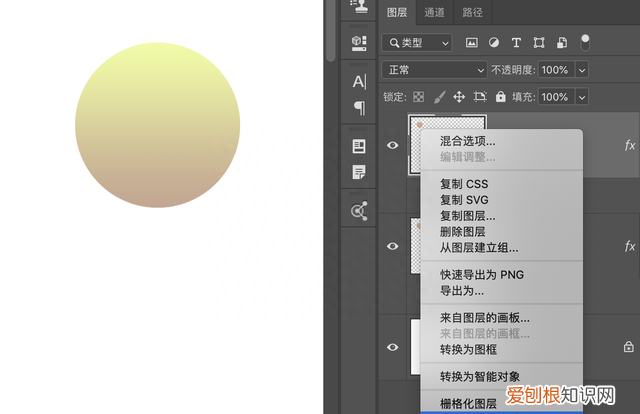Choose 复制图层... from context menu
The width and height of the screenshot is (640, 414).
(502, 216)
